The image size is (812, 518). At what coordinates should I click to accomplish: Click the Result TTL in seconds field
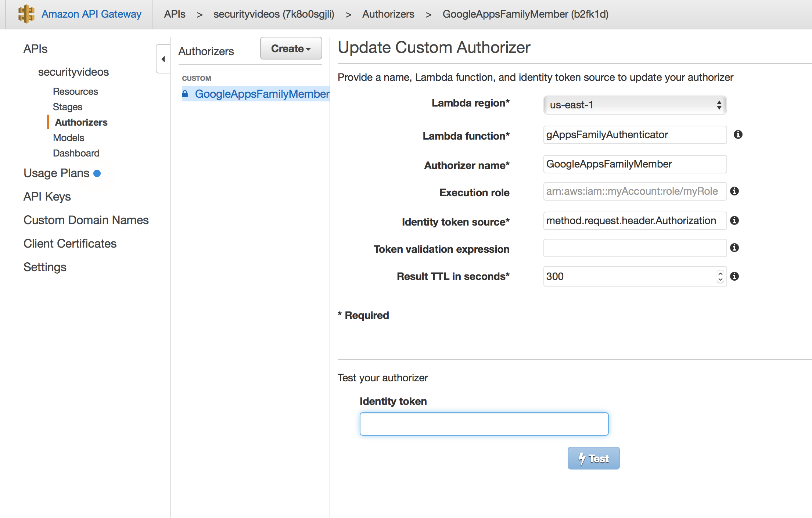635,276
